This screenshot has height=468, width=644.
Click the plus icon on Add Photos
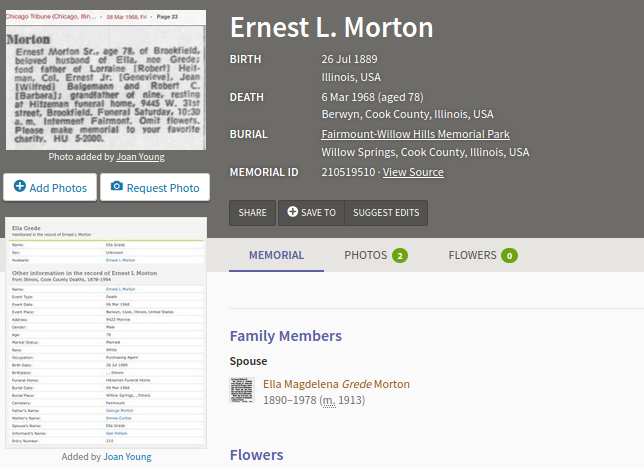[x=20, y=186]
